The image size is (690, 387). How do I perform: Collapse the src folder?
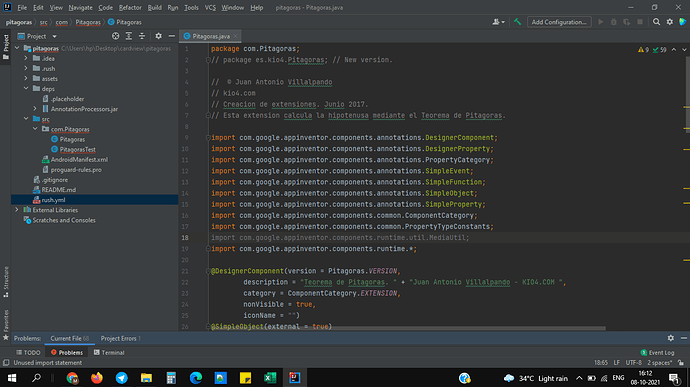coord(26,119)
